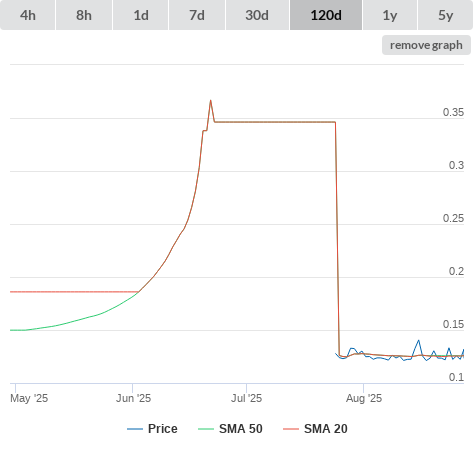Choose the 1d time range tab

click(141, 15)
